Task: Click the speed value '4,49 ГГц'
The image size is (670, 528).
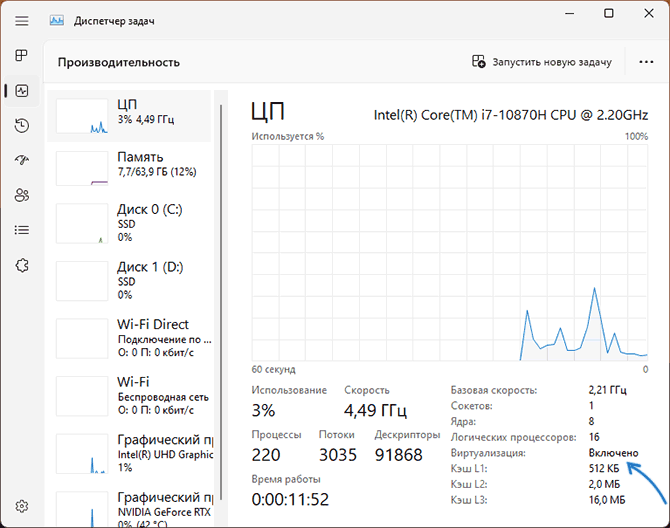Action: tap(375, 411)
